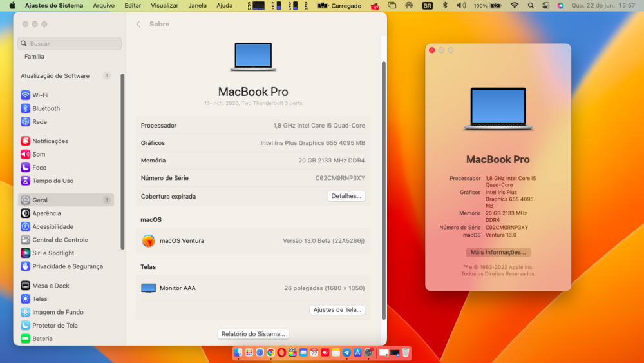Open the Visualizar menu
644x363 pixels.
[x=164, y=5]
